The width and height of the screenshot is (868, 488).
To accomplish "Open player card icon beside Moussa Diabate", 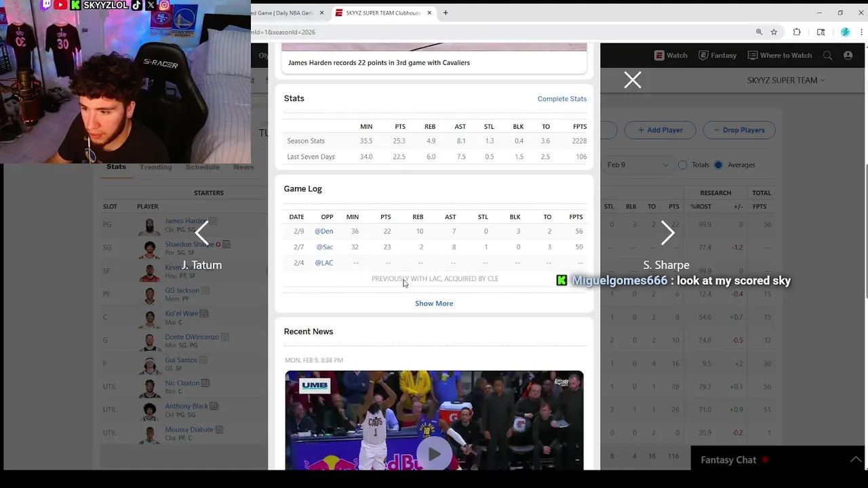I will pos(219,429).
